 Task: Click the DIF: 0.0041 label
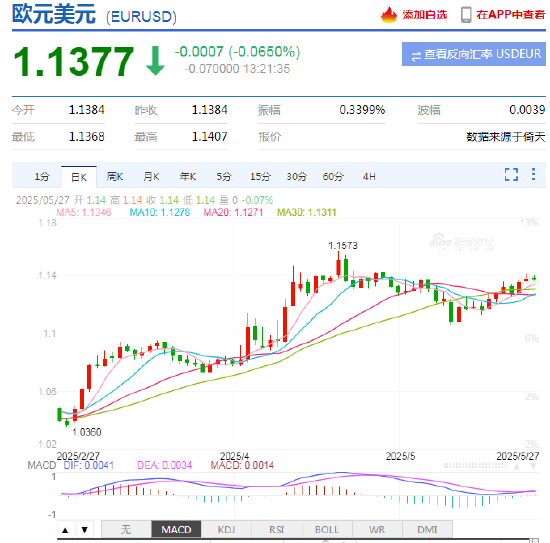point(89,465)
